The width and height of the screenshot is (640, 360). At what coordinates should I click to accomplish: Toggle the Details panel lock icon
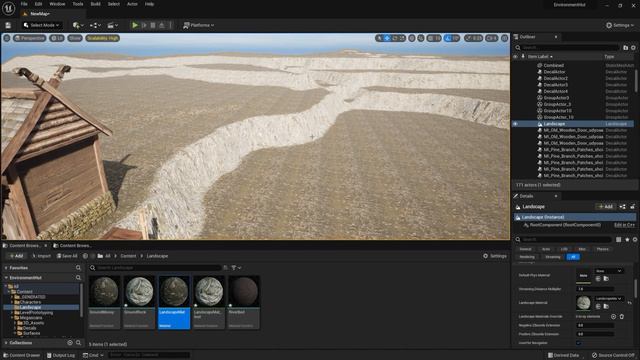coord(632,207)
